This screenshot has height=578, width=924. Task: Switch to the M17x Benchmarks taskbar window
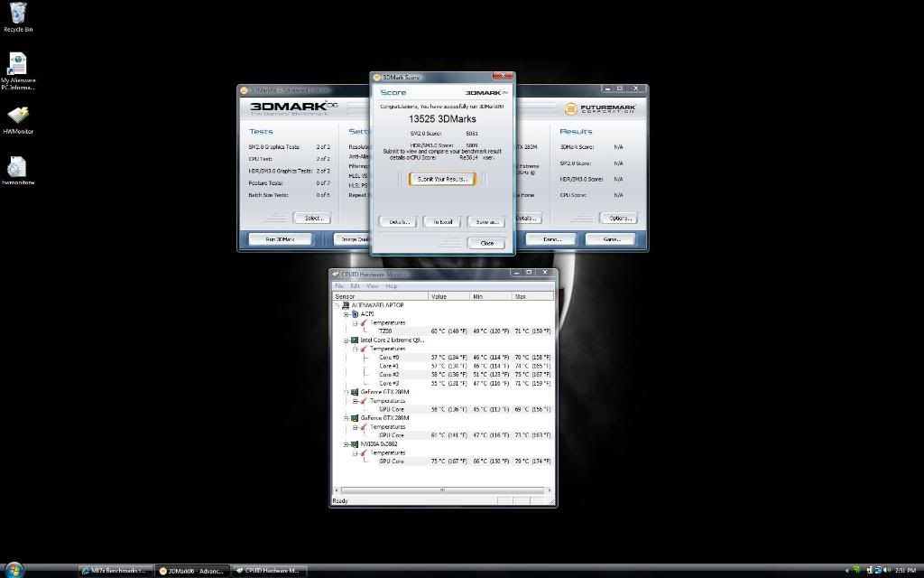click(115, 571)
